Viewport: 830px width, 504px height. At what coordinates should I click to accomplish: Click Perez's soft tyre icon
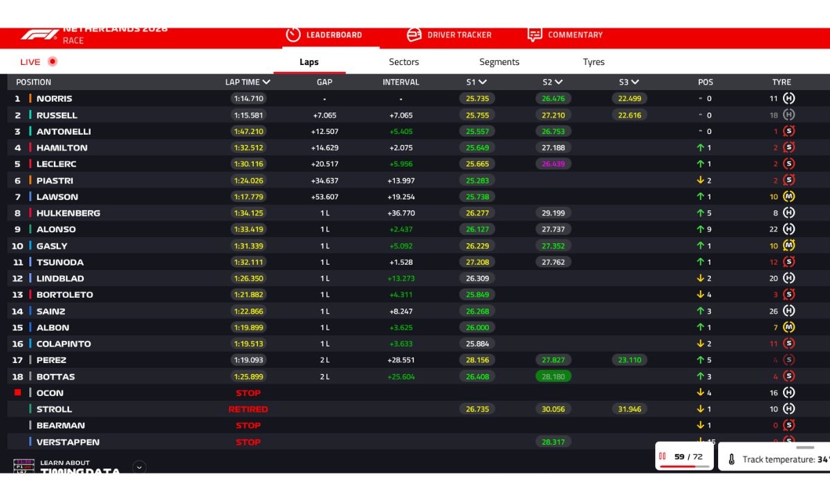(788, 360)
